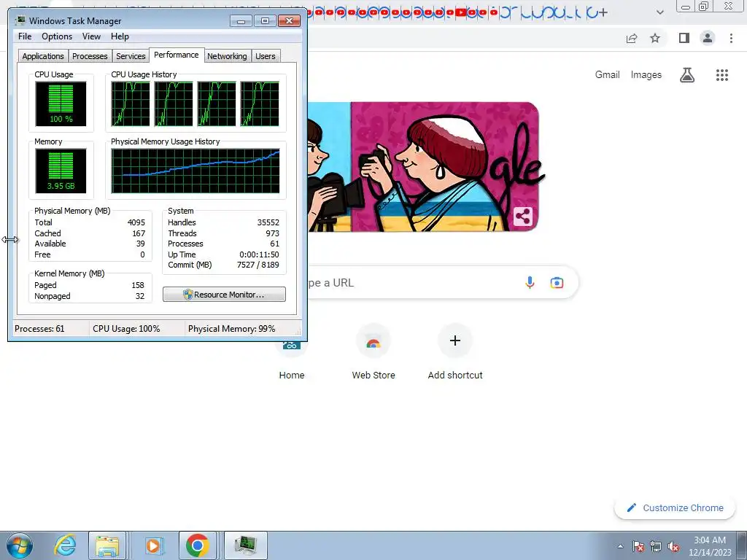The width and height of the screenshot is (747, 560).
Task: Open the Help menu
Action: coord(120,36)
